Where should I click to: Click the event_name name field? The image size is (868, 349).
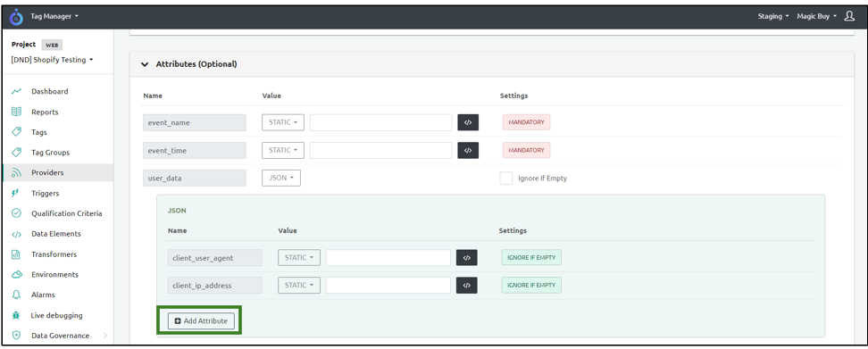[195, 123]
